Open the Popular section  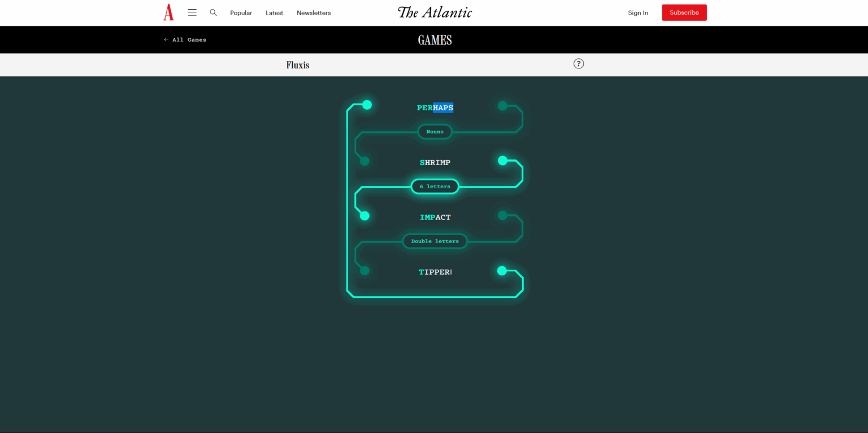[241, 13]
